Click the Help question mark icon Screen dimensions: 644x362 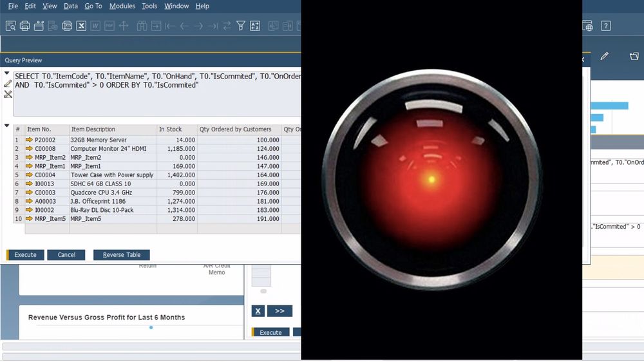(606, 26)
